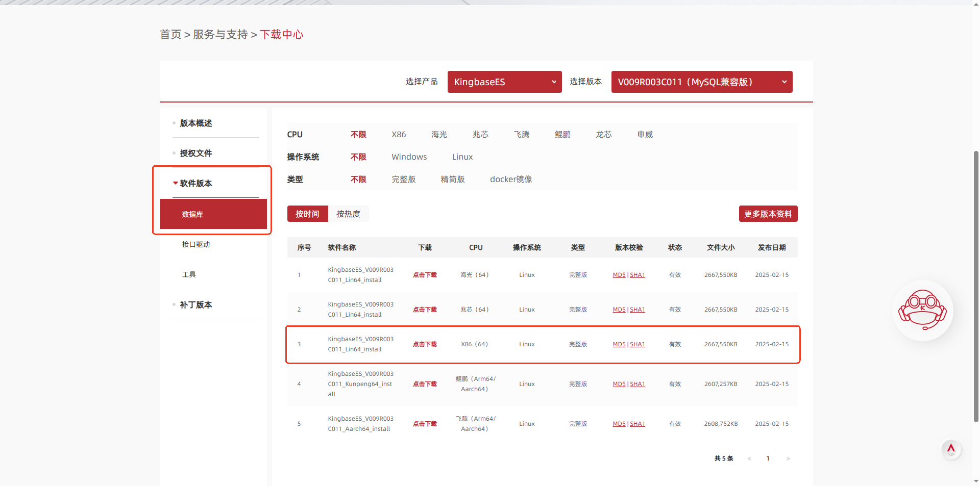Open MD5 checksum for X86 row
980x486 pixels.
619,344
